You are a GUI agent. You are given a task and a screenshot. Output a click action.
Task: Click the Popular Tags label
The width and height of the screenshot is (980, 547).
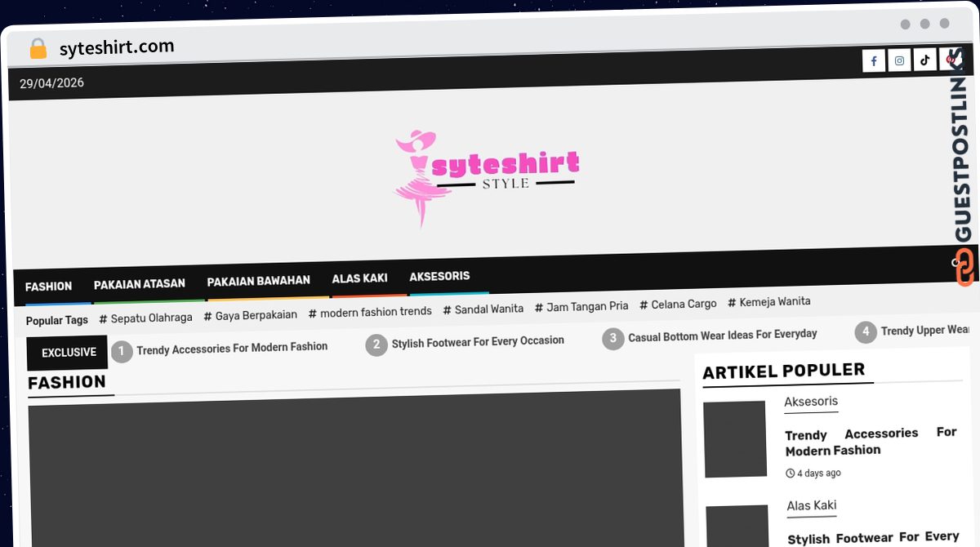[56, 320]
